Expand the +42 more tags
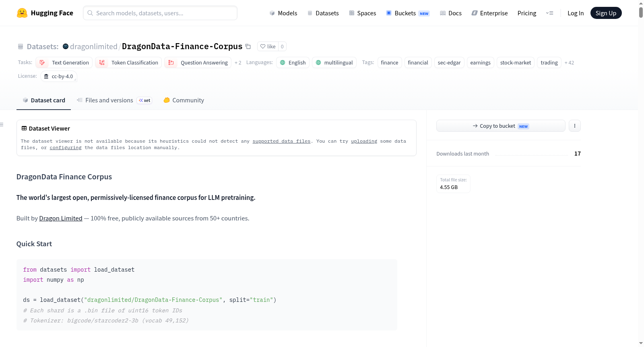Screen dimensions: 644x347 pos(569,62)
